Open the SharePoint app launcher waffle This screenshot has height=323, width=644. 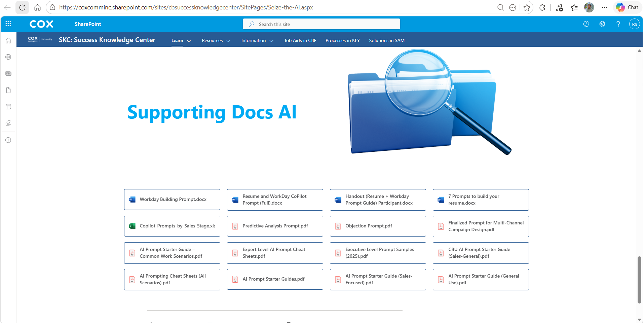(8, 24)
